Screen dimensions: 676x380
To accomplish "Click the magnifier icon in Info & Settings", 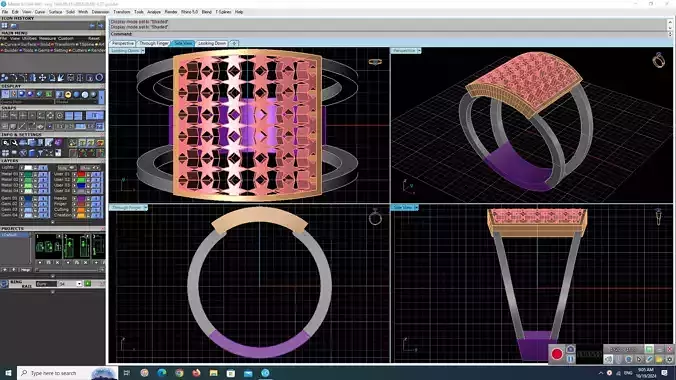I will tap(6, 143).
